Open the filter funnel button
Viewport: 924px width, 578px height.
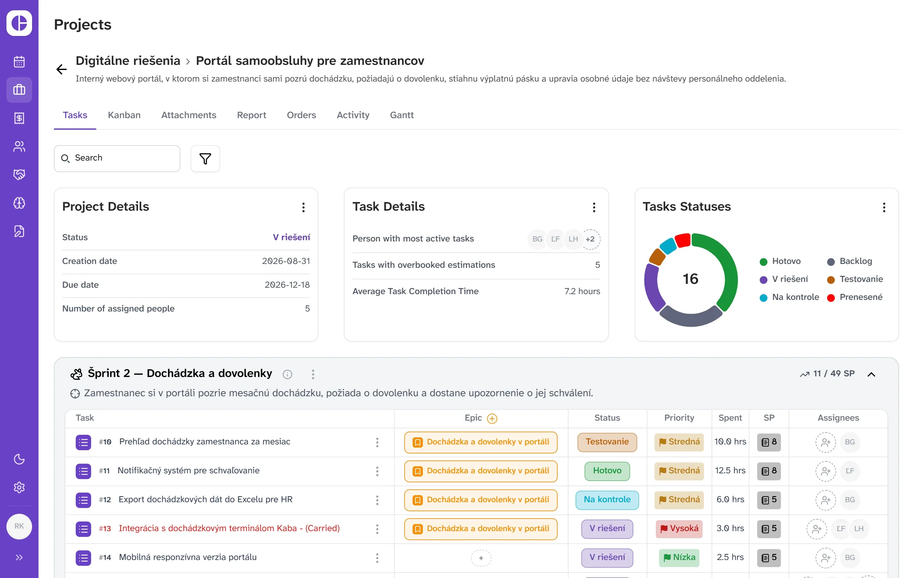click(x=205, y=158)
